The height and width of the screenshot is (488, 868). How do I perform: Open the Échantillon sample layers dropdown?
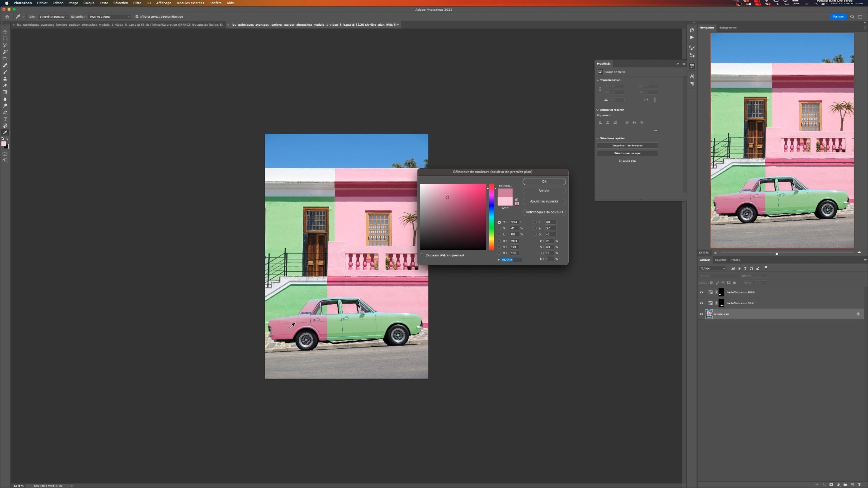coord(109,16)
